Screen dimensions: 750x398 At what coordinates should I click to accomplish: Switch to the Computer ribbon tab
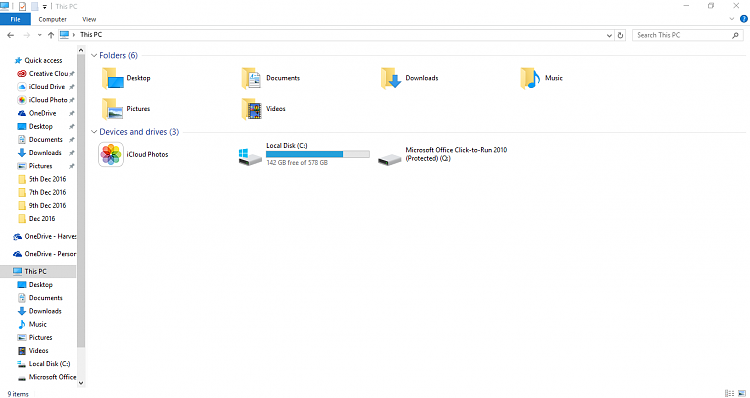[x=53, y=19]
